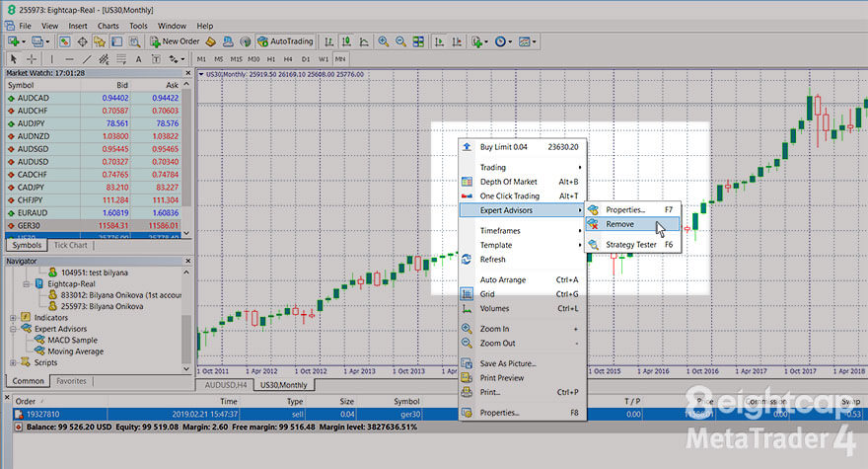This screenshot has width=868, height=469.
Task: Select the trendline drawing tool
Action: [87, 59]
